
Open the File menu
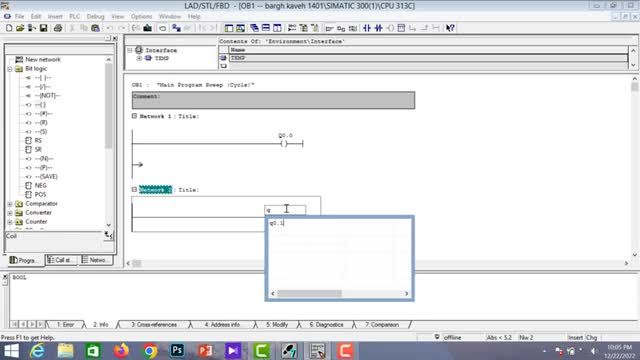(19, 16)
